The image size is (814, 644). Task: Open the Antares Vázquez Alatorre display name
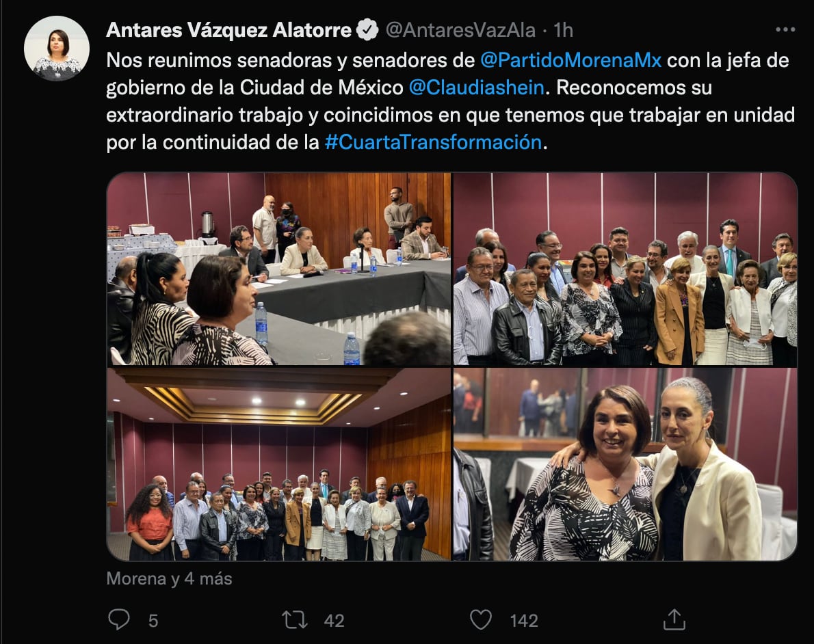pyautogui.click(x=229, y=30)
